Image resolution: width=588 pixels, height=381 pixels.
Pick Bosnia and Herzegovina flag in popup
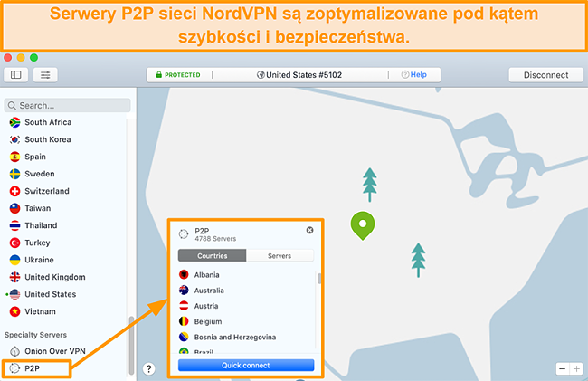click(184, 338)
